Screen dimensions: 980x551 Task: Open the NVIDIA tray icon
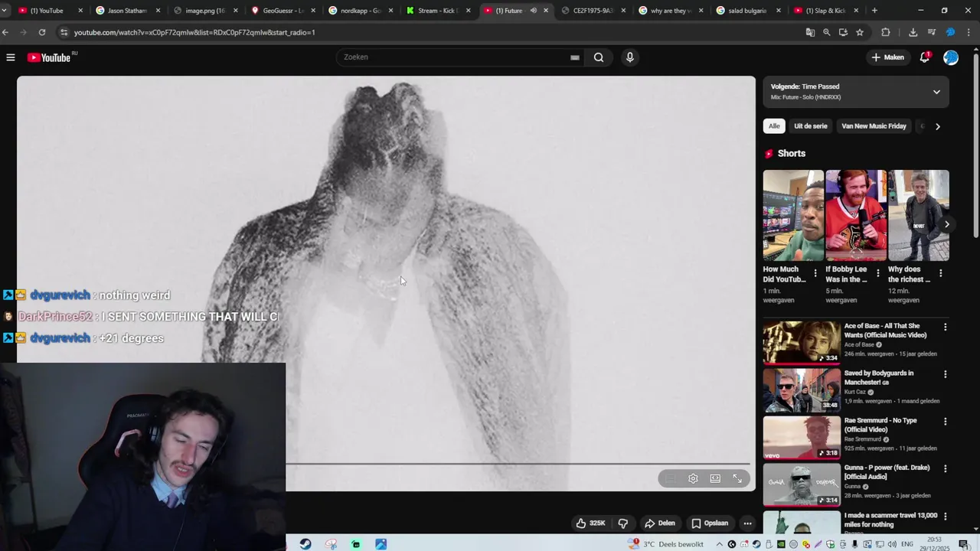coord(781,544)
